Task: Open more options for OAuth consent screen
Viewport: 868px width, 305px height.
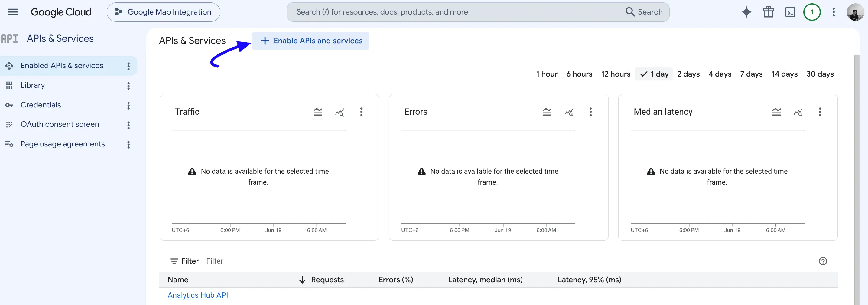Action: (x=128, y=125)
